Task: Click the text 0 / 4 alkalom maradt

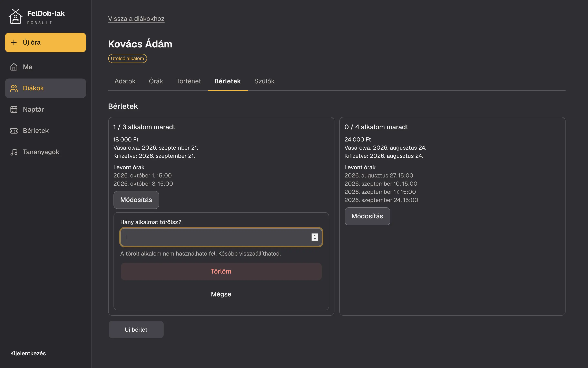Action: coord(376,127)
